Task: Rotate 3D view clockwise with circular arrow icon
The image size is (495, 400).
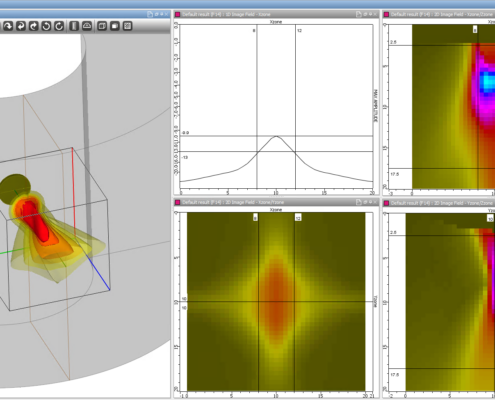Action: (59, 26)
